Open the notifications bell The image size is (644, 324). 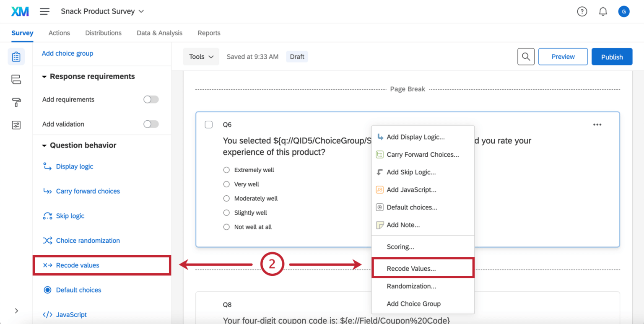[x=603, y=12]
